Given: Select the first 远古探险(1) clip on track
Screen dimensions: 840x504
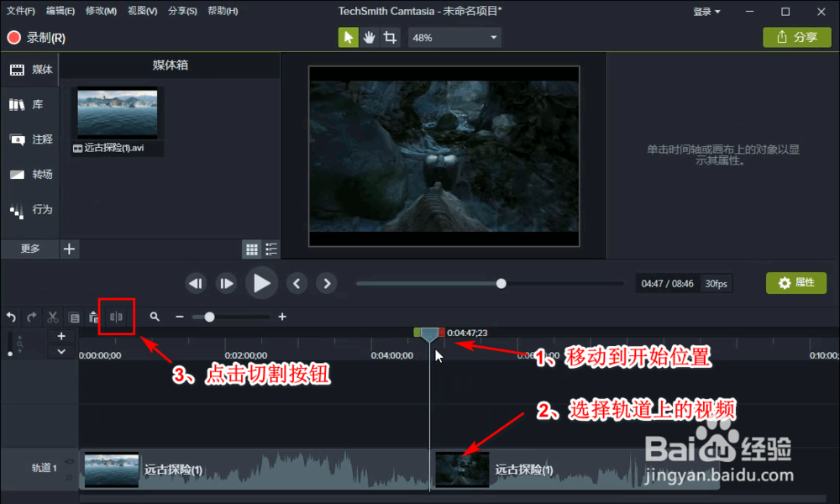Looking at the screenshot, I should (x=254, y=470).
